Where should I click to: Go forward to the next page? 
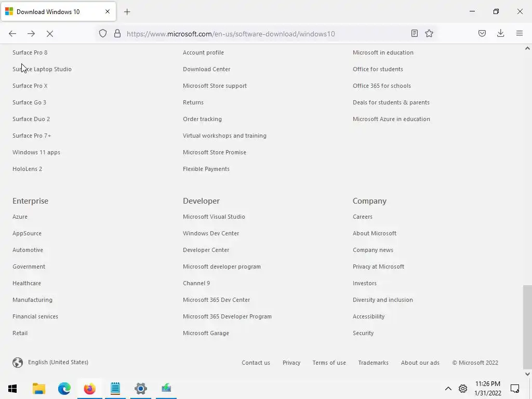pos(31,34)
